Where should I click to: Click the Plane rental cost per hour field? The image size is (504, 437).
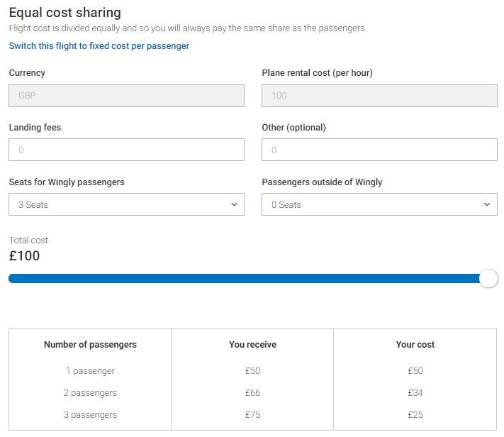(x=379, y=96)
